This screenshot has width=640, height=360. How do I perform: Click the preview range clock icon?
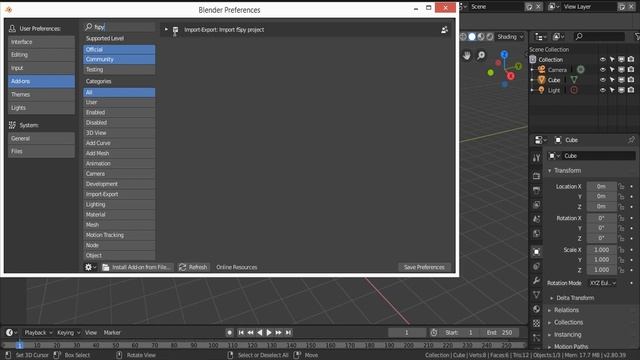click(x=434, y=333)
